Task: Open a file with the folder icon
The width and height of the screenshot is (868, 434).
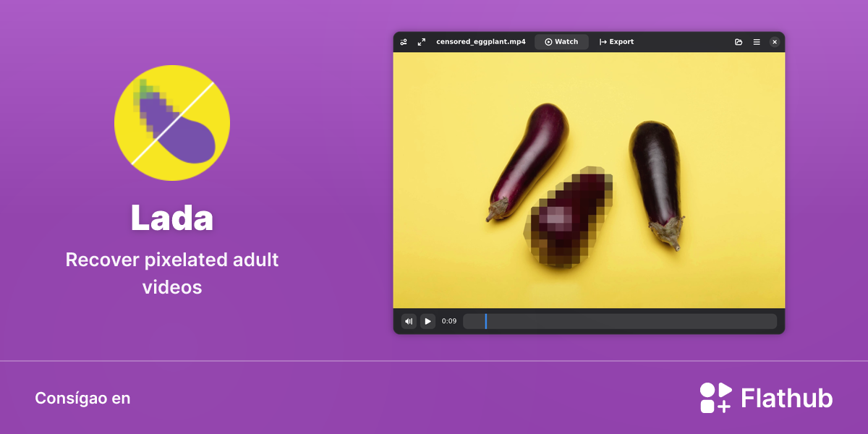Action: click(739, 42)
